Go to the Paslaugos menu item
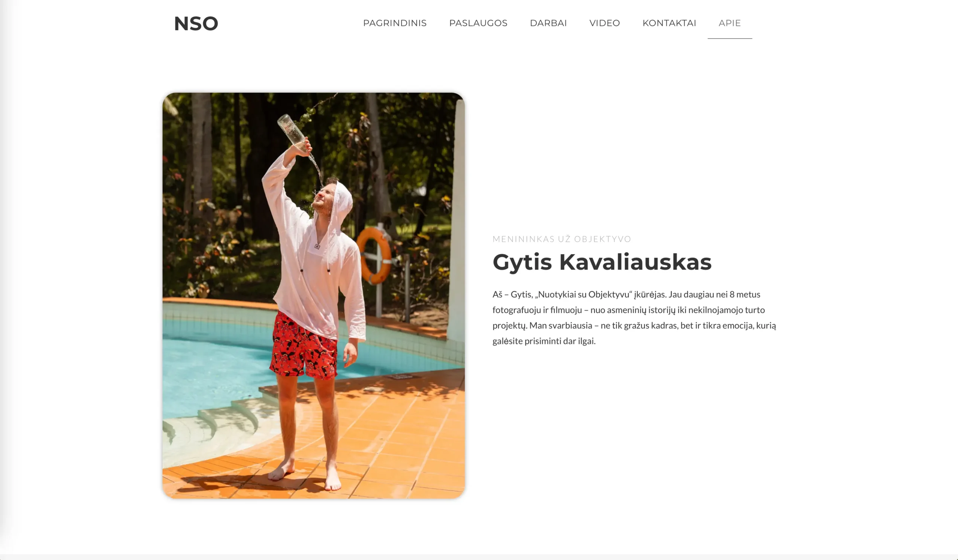 [478, 23]
